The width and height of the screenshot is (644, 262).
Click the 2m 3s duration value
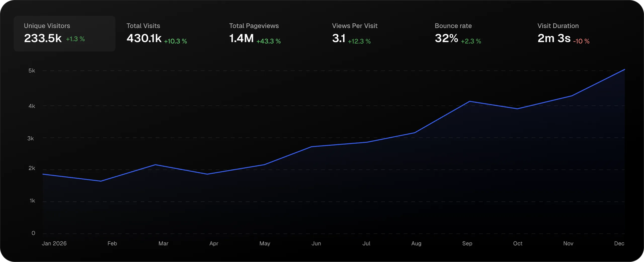554,38
